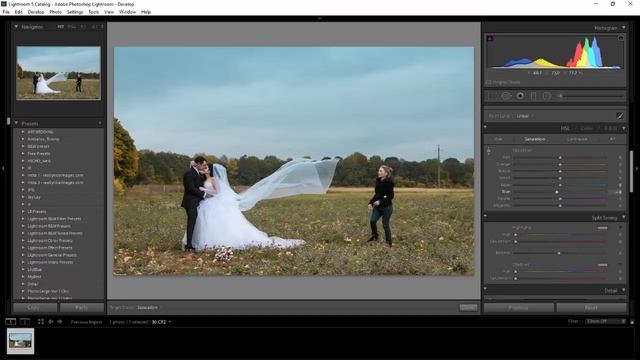This screenshot has height=360, width=640.
Task: Expand the Lightroom Color Presets folder
Action: tap(23, 240)
